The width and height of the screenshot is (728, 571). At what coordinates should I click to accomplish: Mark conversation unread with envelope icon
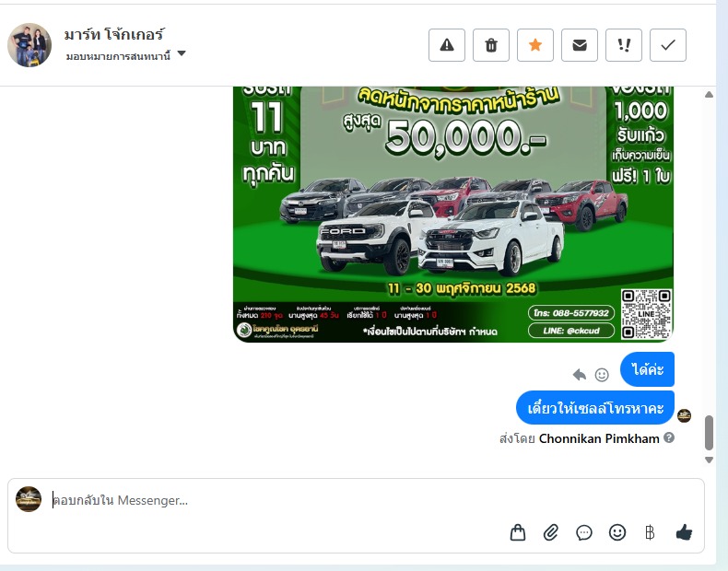(580, 45)
